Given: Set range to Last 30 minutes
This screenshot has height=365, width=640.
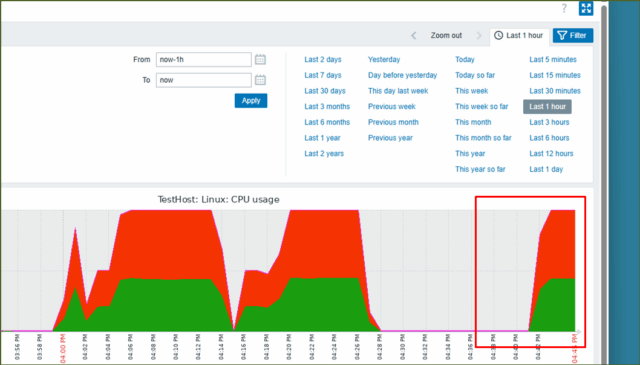Looking at the screenshot, I should coord(555,91).
